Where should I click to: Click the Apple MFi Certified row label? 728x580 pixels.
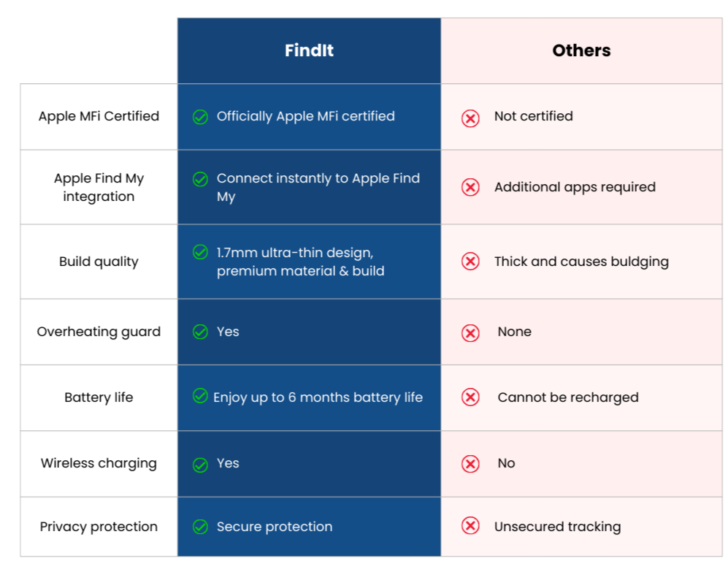click(x=99, y=116)
